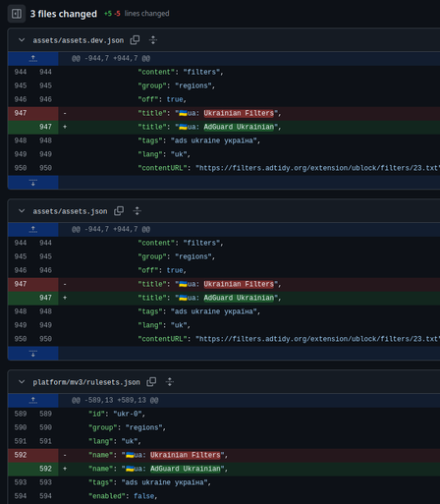Expand all lines in rulesets.json

[x=170, y=382]
